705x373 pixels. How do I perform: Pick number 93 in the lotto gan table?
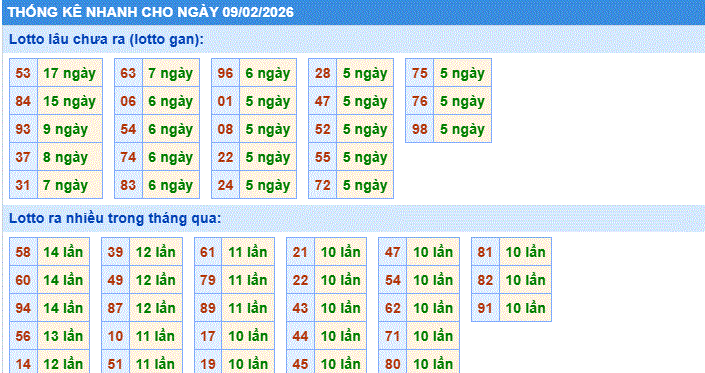pos(23,129)
